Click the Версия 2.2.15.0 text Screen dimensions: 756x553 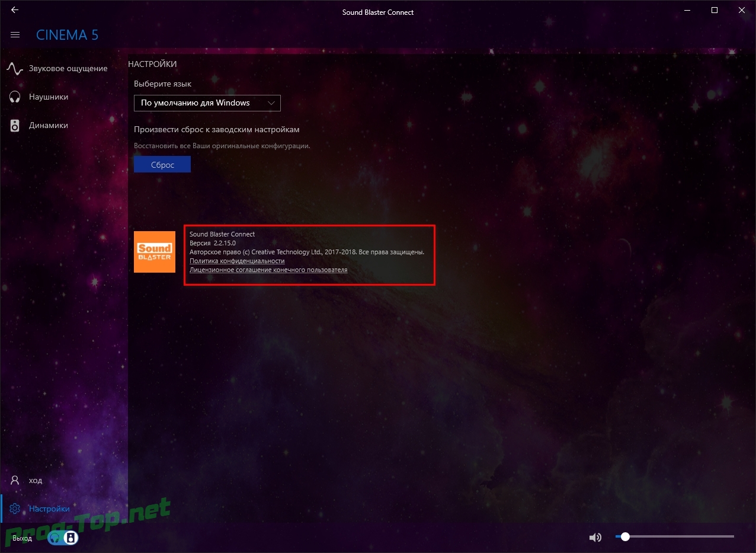[x=213, y=243]
